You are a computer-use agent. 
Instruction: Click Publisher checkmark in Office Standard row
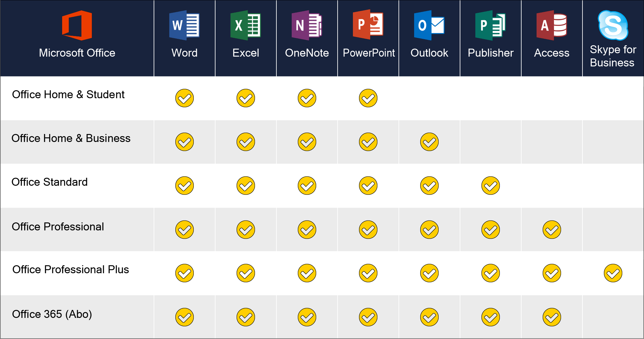(491, 186)
